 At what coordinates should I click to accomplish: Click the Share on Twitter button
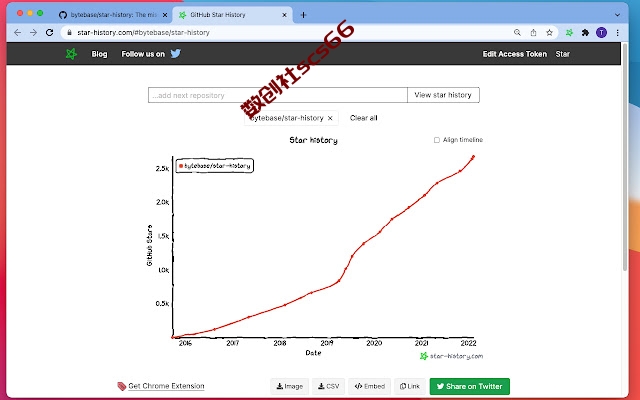pyautogui.click(x=470, y=386)
